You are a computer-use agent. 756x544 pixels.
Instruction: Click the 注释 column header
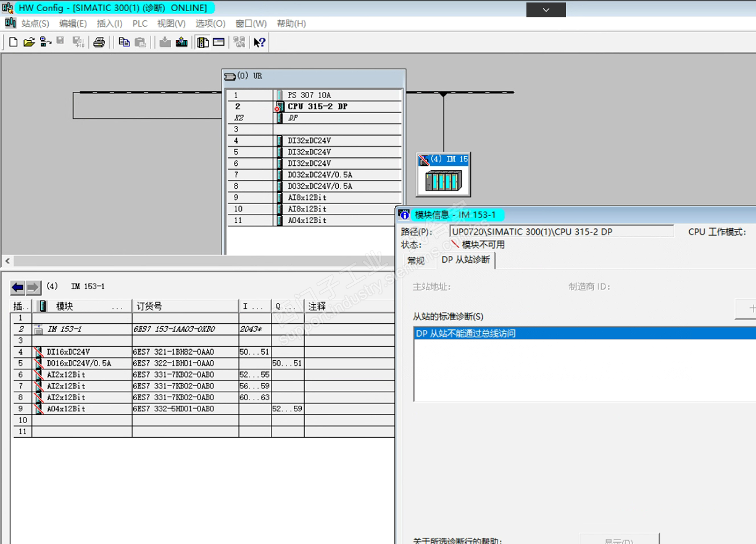[349, 307]
